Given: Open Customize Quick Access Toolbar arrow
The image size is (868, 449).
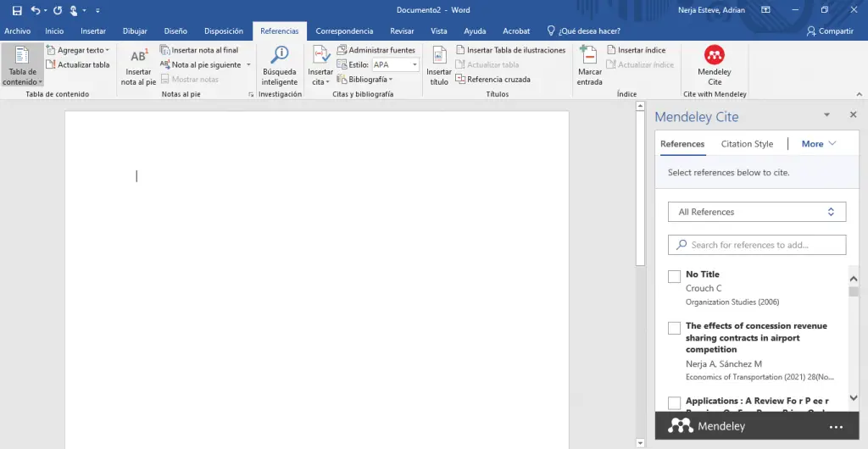Looking at the screenshot, I should [x=98, y=10].
